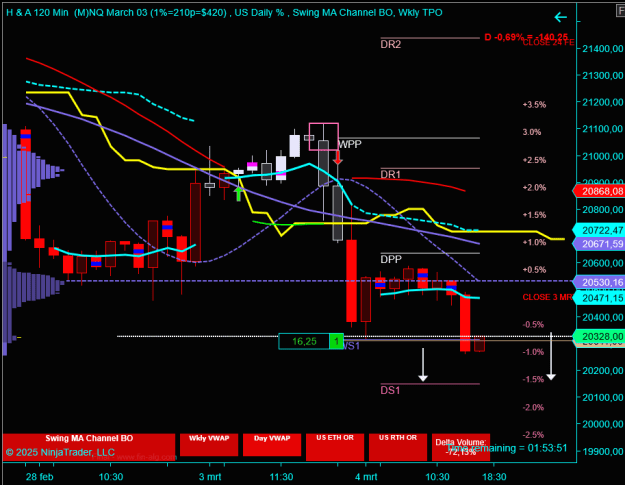The width and height of the screenshot is (625, 485).
Task: Click the red sell arrow marker
Action: coord(338,157)
